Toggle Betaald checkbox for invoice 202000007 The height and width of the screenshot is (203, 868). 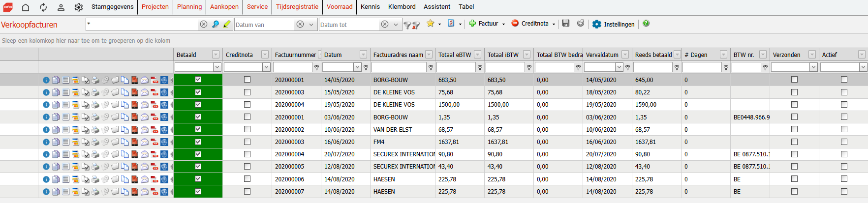coord(198,191)
